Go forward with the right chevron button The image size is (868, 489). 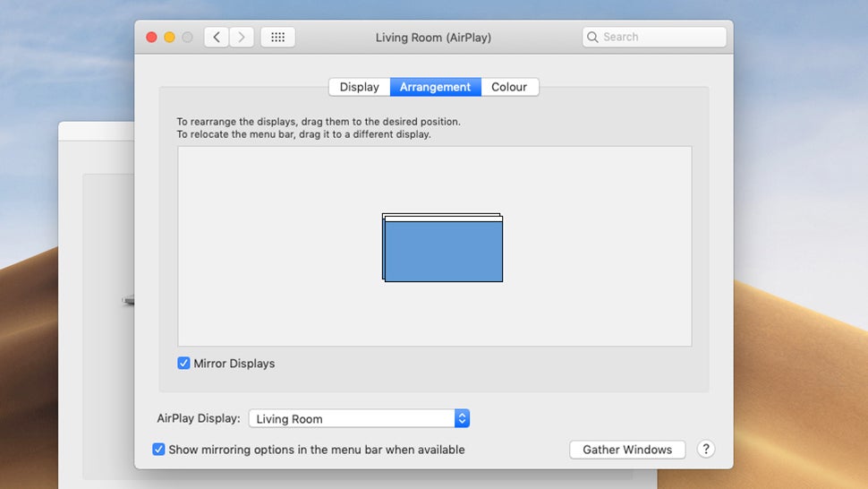(242, 37)
